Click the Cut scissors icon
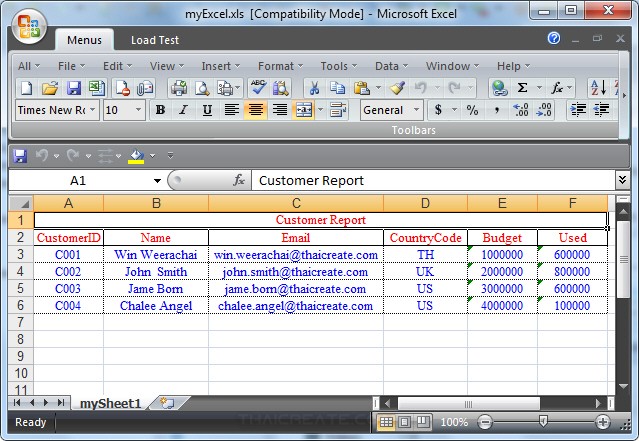This screenshot has height=441, width=639. (312, 88)
